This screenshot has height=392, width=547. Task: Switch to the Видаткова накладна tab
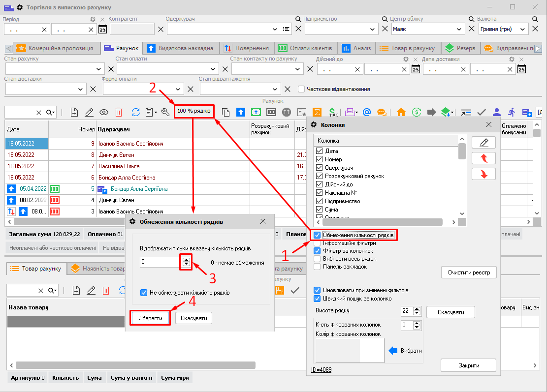[x=180, y=48]
